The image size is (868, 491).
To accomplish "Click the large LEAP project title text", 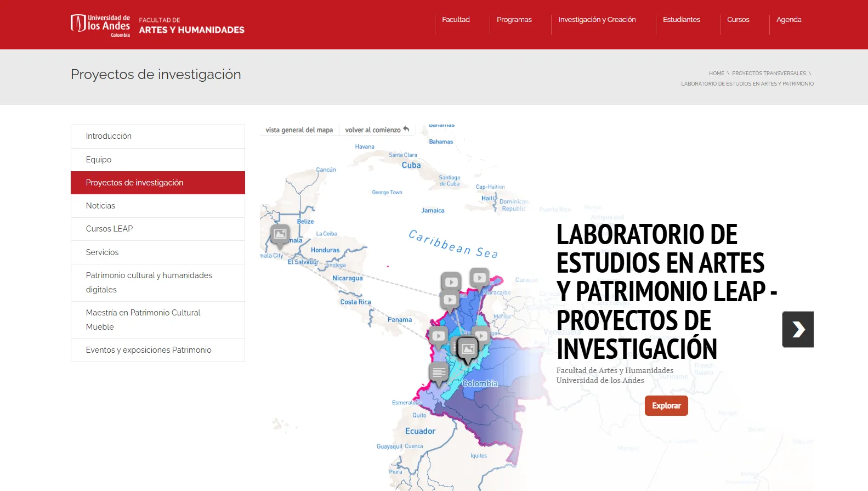I will (666, 291).
